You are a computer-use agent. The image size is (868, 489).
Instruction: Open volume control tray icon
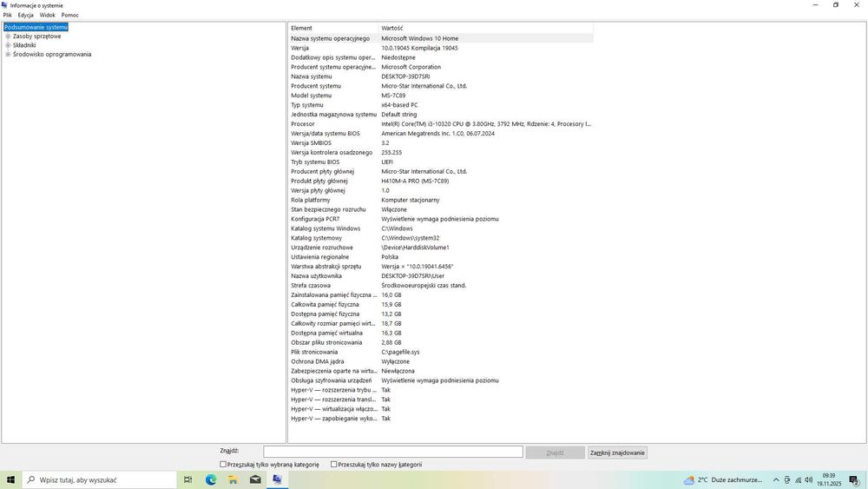pyautogui.click(x=809, y=480)
